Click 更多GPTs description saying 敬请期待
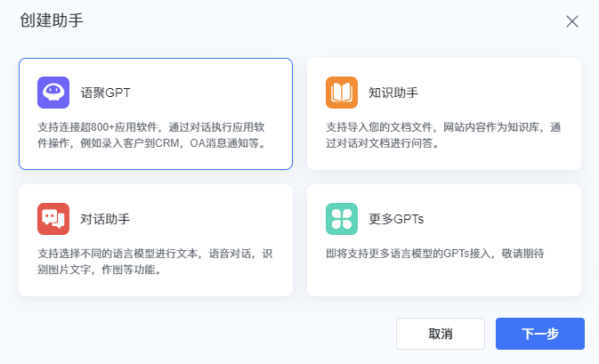 [434, 254]
